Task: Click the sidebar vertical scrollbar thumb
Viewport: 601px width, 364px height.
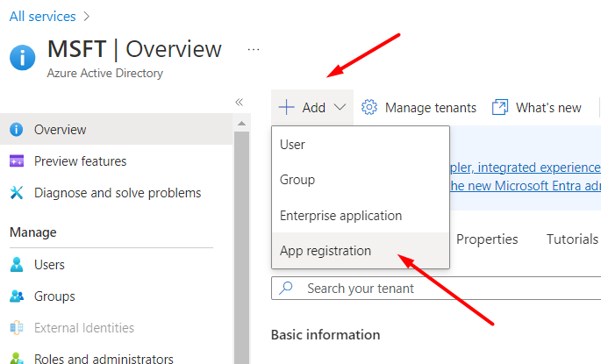Action: tap(241, 247)
